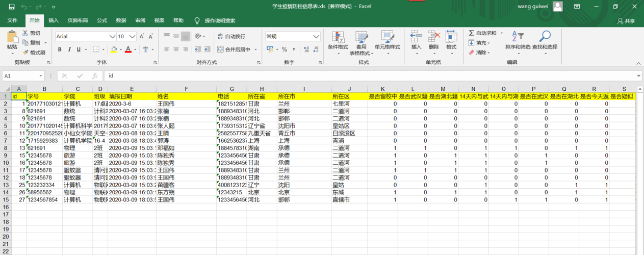Decrease font size with the smaller A icon
Image resolution: width=644 pixels, height=255 pixels.
tap(150, 37)
